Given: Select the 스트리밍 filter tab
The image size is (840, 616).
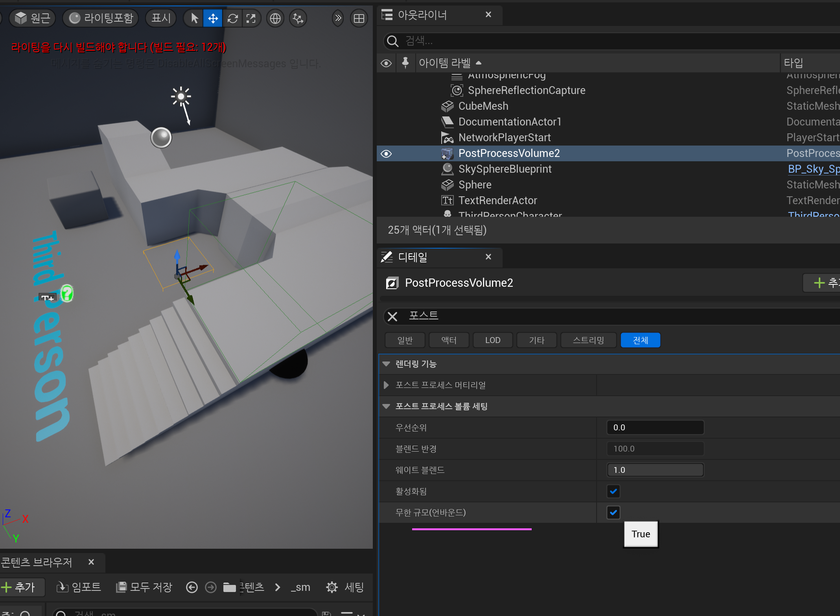Looking at the screenshot, I should click(588, 340).
